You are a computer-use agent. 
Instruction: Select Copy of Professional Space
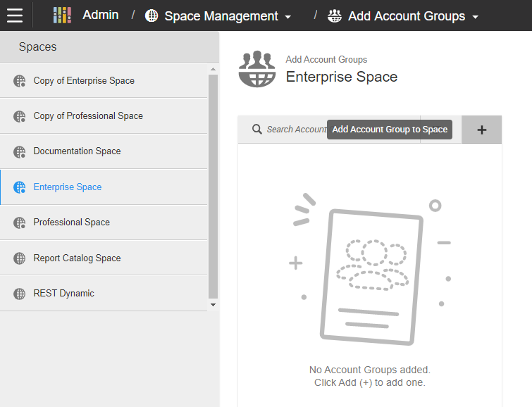coord(88,116)
